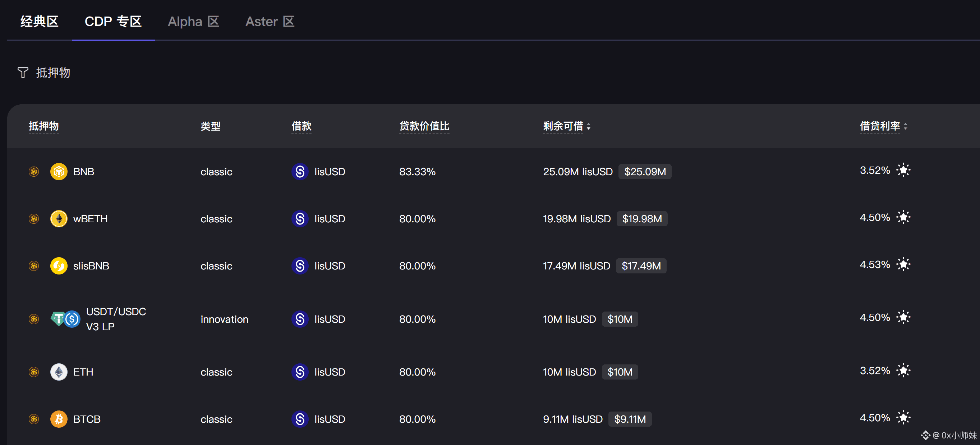The image size is (980, 445).
Task: Select the ETH collateral row
Action: pos(83,372)
